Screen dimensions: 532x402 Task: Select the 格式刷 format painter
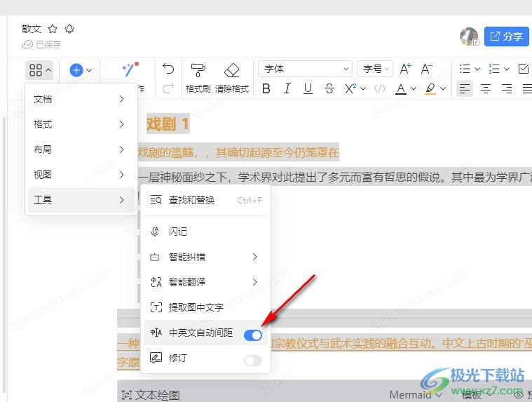[x=198, y=79]
